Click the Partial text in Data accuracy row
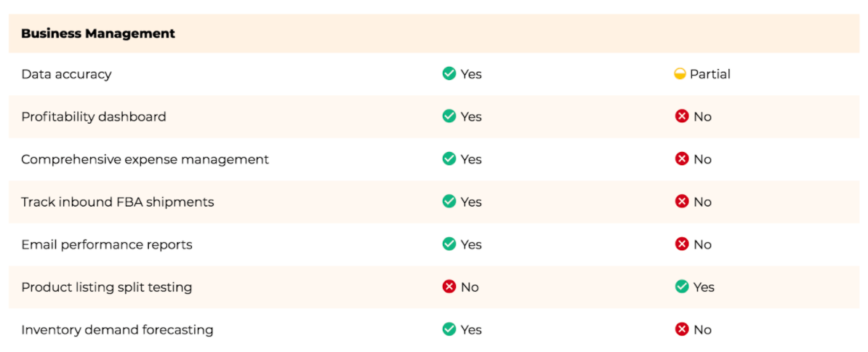Viewport: 868px width, 352px height. (710, 73)
